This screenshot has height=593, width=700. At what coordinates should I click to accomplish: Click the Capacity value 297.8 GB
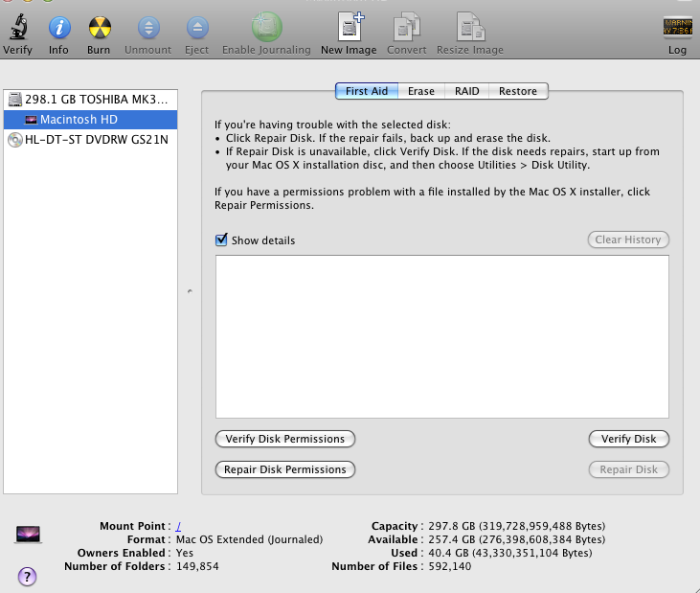tap(516, 526)
